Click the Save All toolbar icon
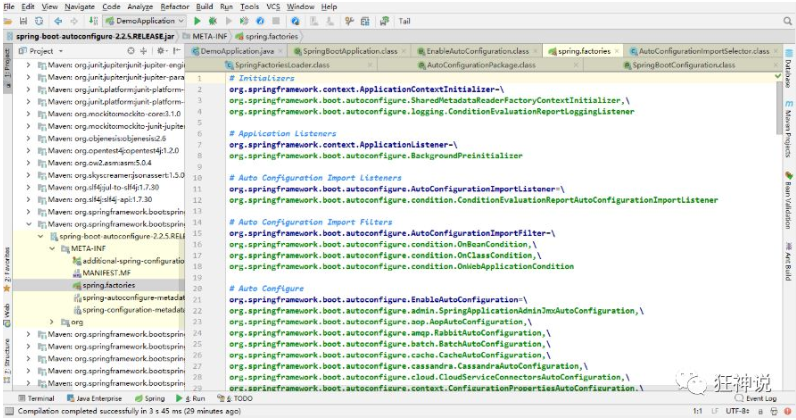This screenshot has height=420, width=796. coord(22,20)
